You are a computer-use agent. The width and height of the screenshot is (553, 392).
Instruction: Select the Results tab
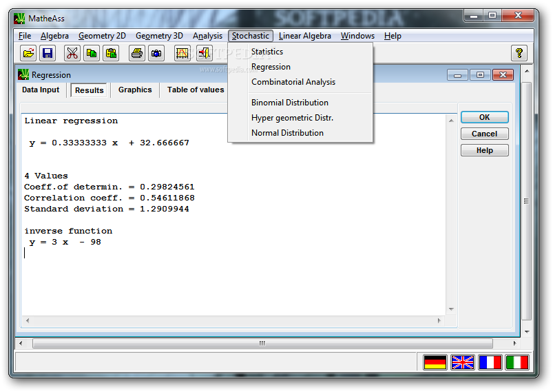[x=90, y=90]
